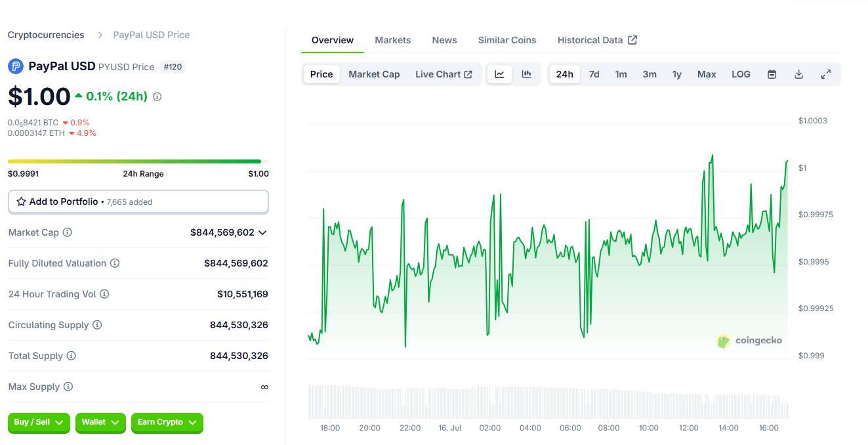Open the Markets tab

coord(393,40)
